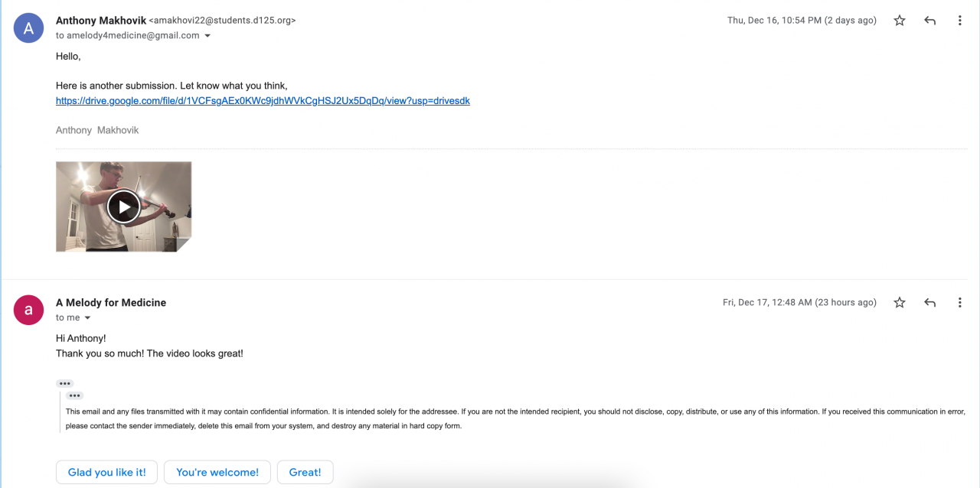The image size is (980, 488).
Task: Open more options for Melody for Medicine email
Action: coord(960,303)
